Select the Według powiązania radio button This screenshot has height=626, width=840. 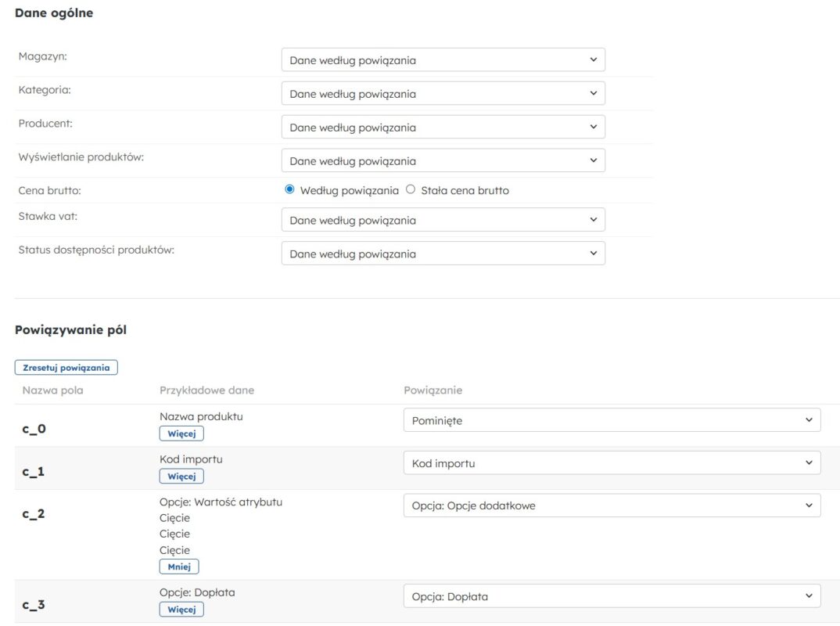(290, 190)
